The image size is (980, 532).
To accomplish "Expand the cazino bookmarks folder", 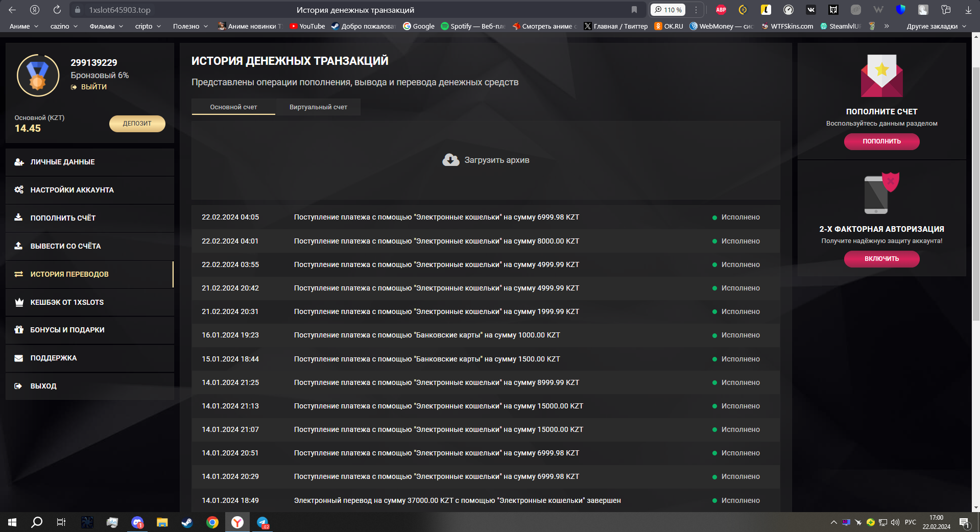I will 64,26.
